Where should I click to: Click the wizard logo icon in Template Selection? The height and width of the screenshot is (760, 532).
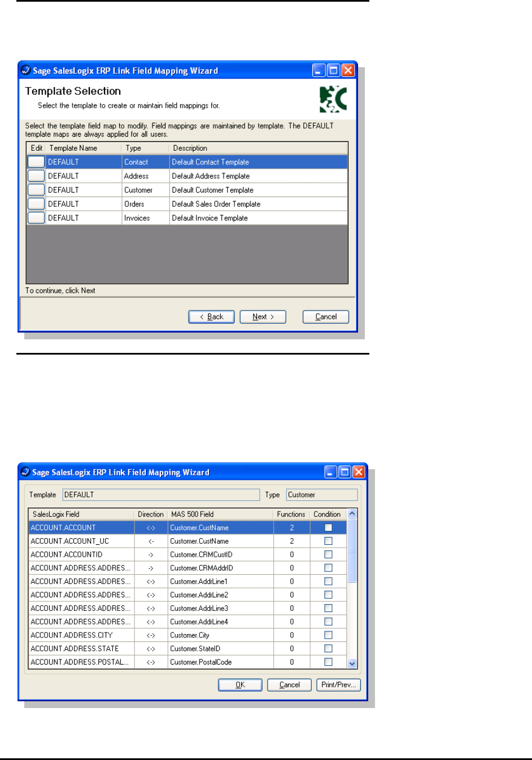click(x=333, y=99)
